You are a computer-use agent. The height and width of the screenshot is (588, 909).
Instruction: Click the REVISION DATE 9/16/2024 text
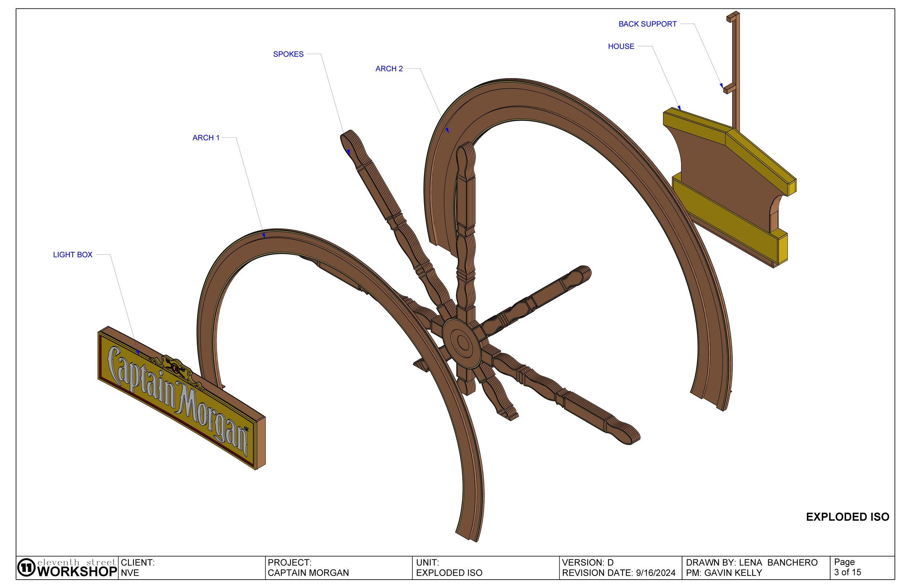618,573
